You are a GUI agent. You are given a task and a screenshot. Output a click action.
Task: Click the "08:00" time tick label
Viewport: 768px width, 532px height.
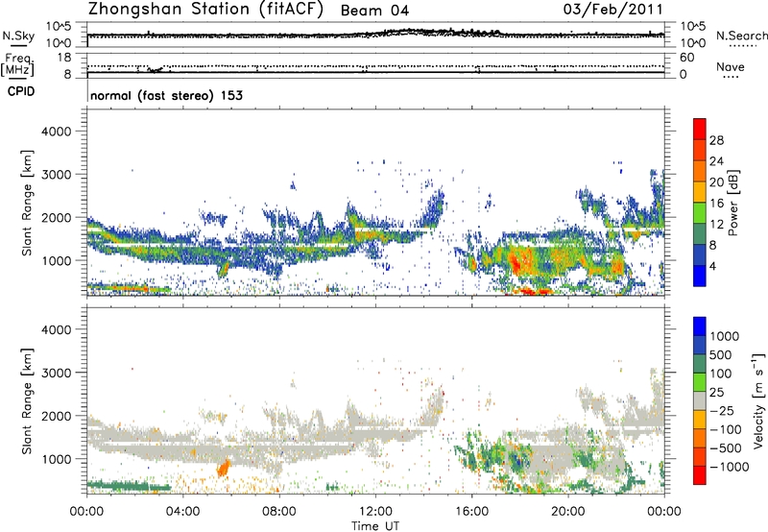tap(279, 512)
